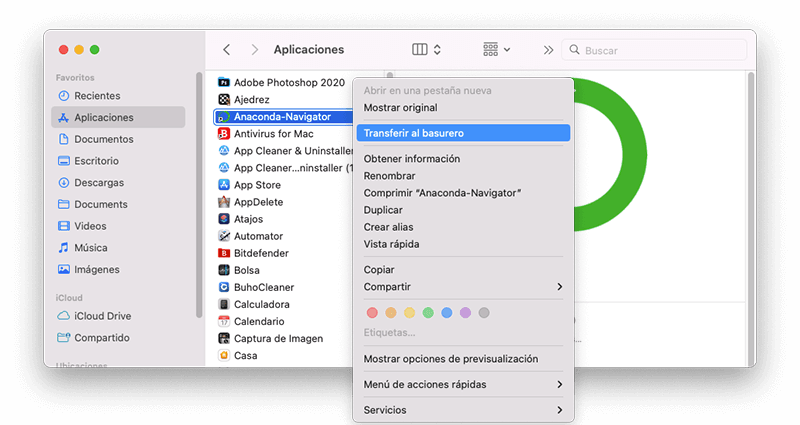Screen dimensions: 800x425
Task: Apply the orange tag color
Action: point(391,313)
